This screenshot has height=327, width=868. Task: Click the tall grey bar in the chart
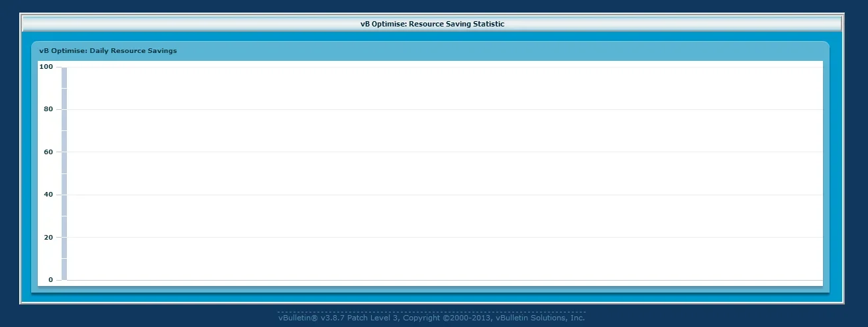coord(64,173)
